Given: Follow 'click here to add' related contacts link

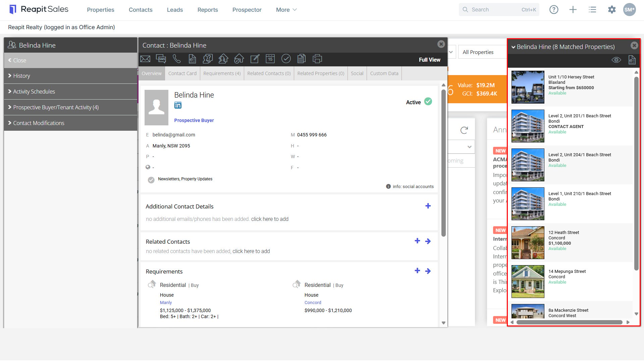Looking at the screenshot, I should (x=251, y=251).
